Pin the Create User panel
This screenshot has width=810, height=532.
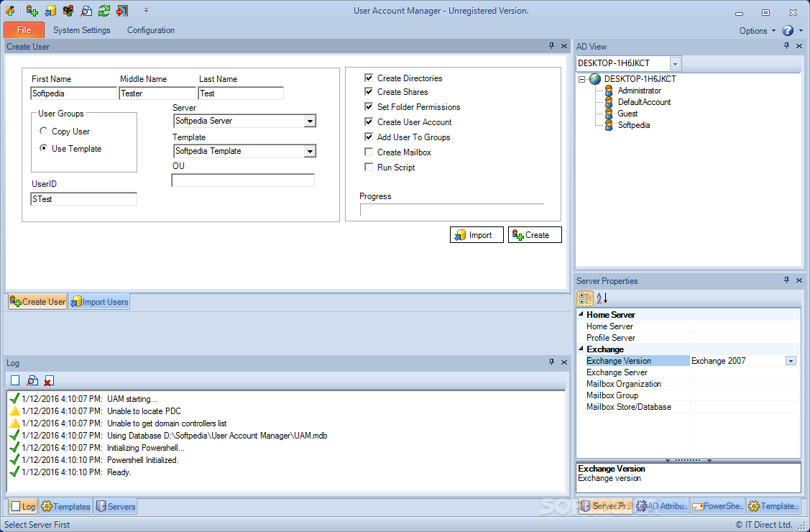pyautogui.click(x=552, y=46)
